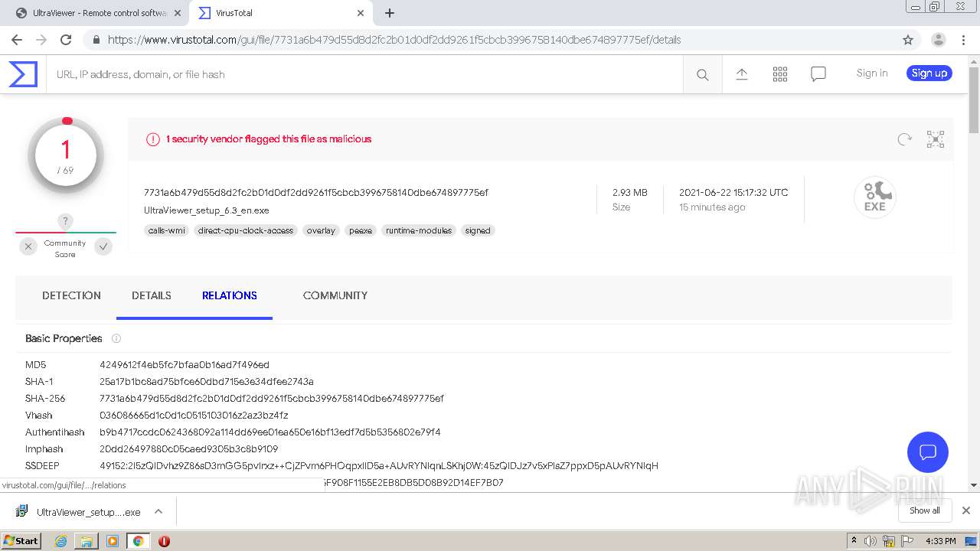Click the Sign up button
Screen dimensions: 980x551
click(x=929, y=73)
